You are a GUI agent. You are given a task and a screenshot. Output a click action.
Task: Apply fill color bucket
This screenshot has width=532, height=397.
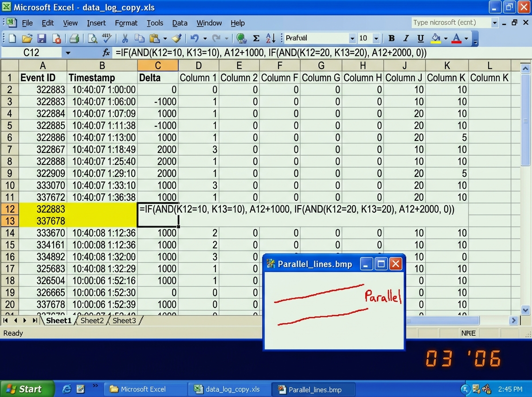436,38
